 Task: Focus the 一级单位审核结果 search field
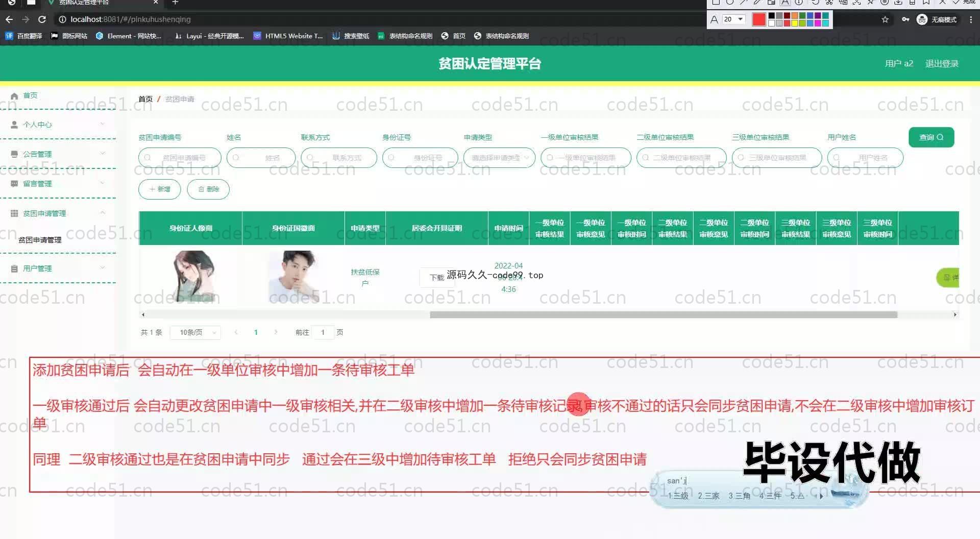[586, 158]
